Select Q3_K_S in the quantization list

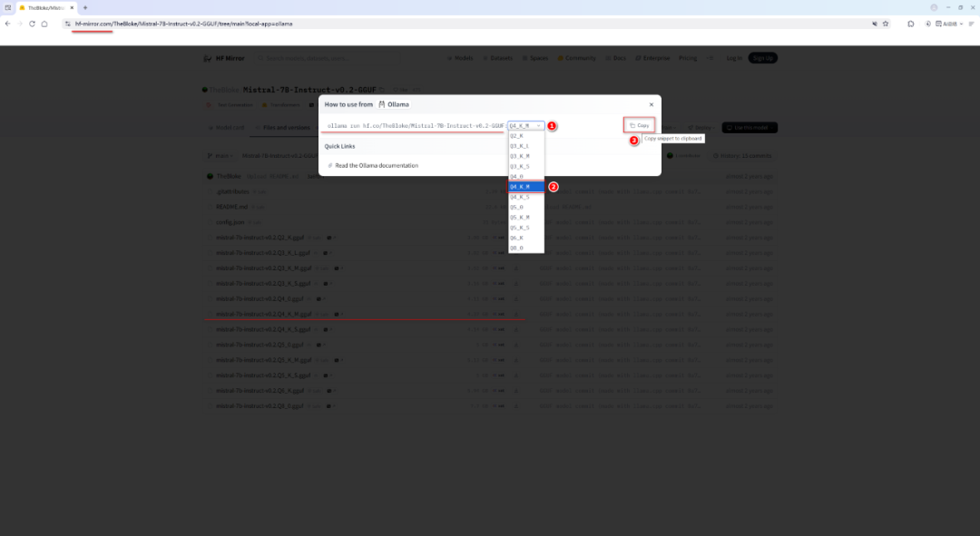coord(525,166)
